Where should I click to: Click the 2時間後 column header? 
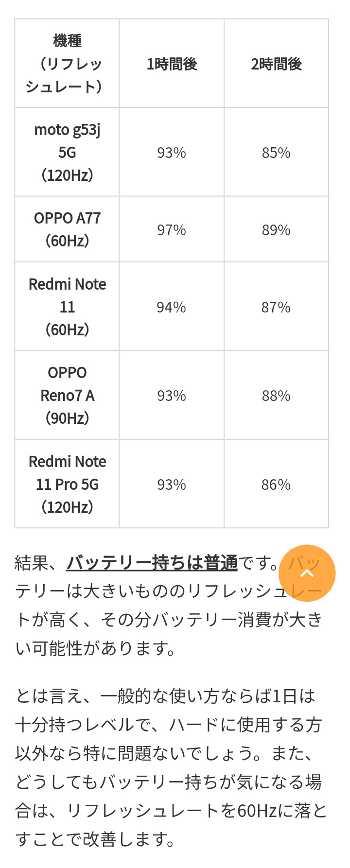276,64
